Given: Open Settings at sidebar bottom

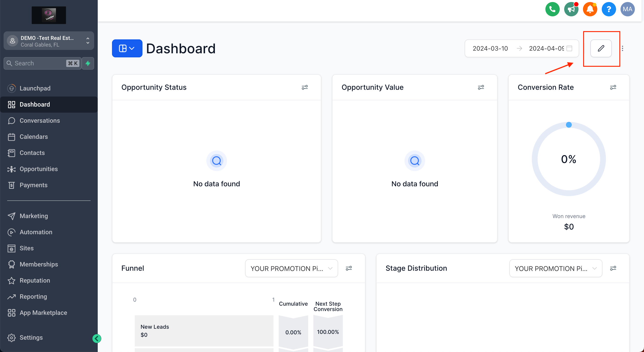Looking at the screenshot, I should tap(31, 337).
